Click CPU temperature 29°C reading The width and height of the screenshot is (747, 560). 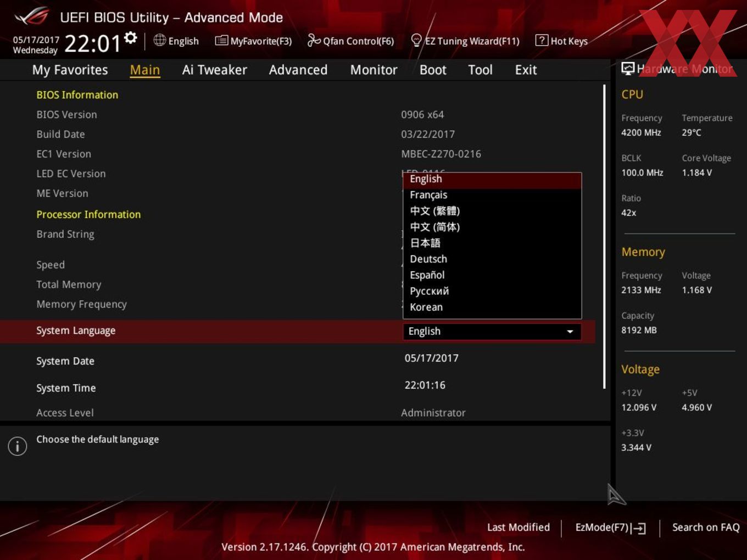(x=692, y=133)
